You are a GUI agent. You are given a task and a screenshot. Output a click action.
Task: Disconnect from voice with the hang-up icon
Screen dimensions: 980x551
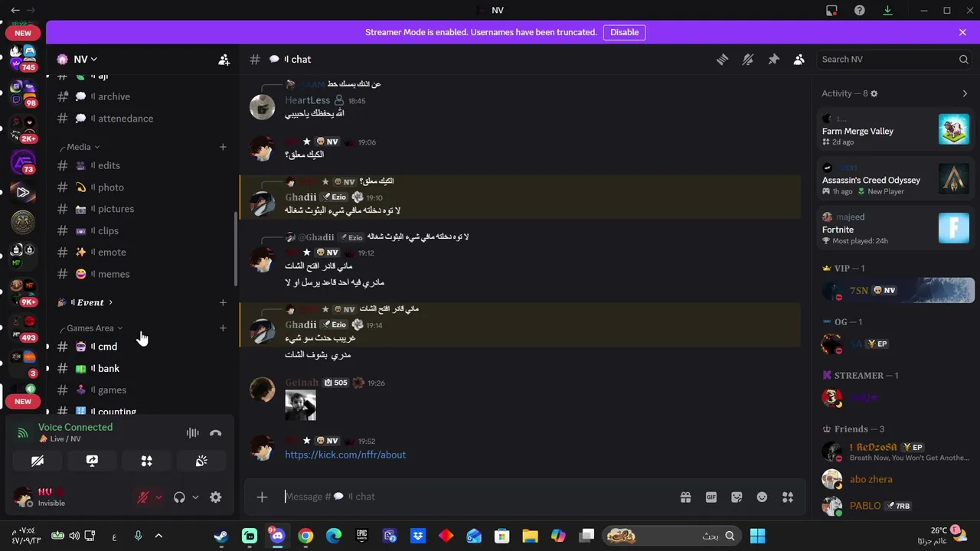pyautogui.click(x=216, y=433)
